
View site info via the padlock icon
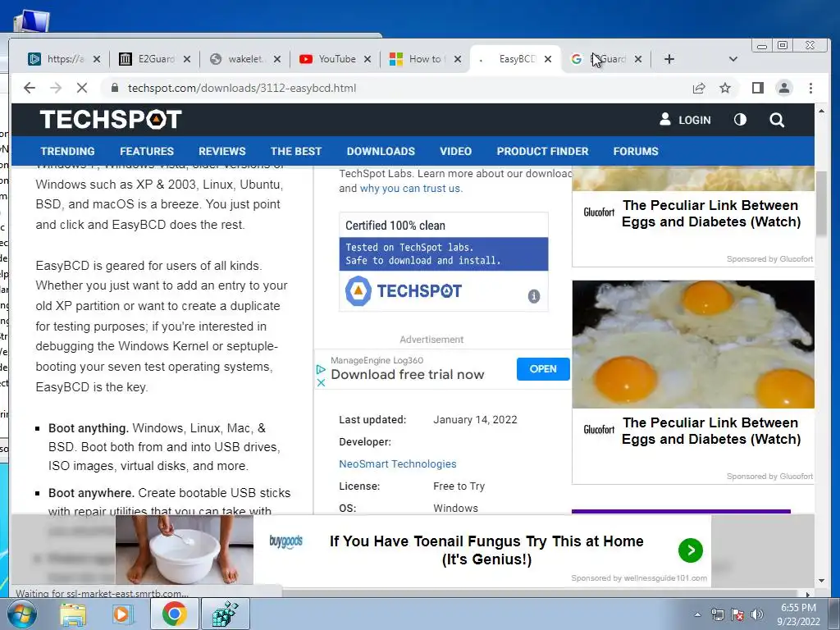coord(115,88)
